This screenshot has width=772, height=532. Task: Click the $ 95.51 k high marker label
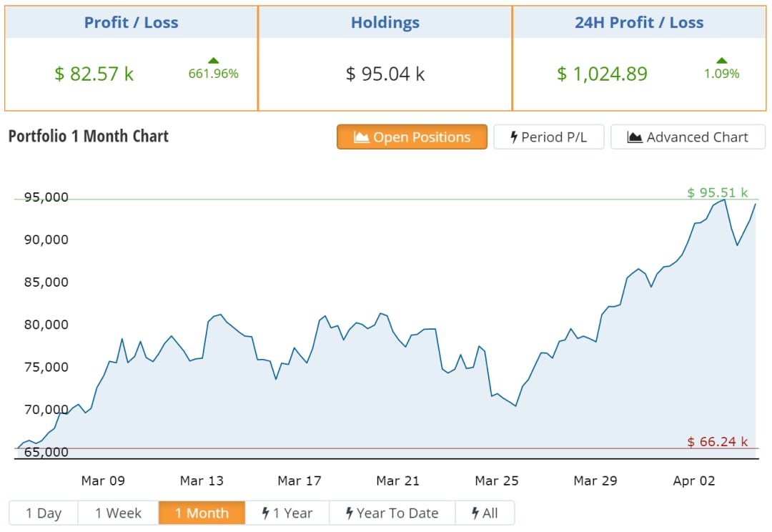pos(717,192)
